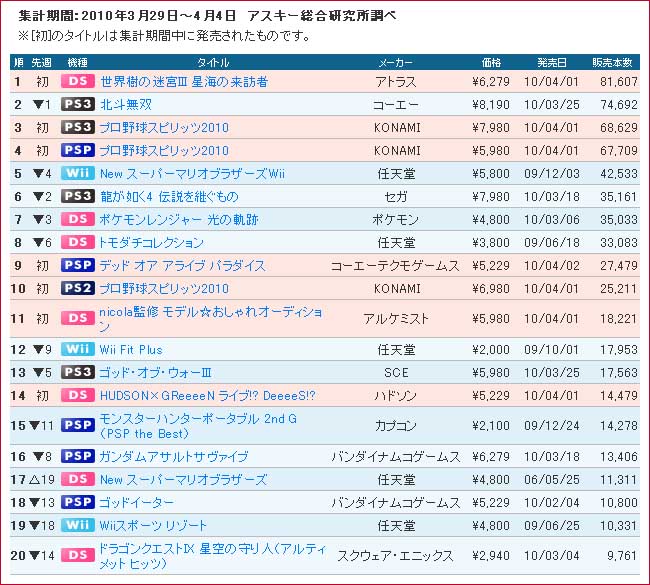This screenshot has height=585, width=650.
Task: Click the release date 06/05/25
Action: (x=552, y=480)
